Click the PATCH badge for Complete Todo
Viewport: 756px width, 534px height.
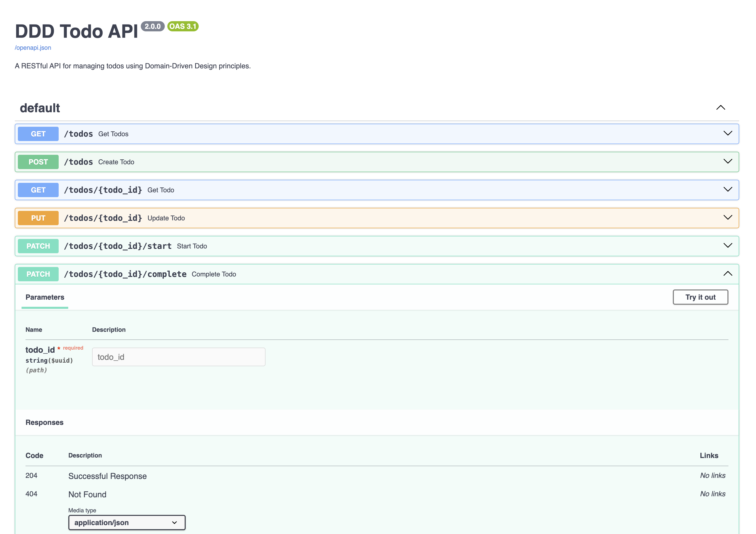coord(38,274)
